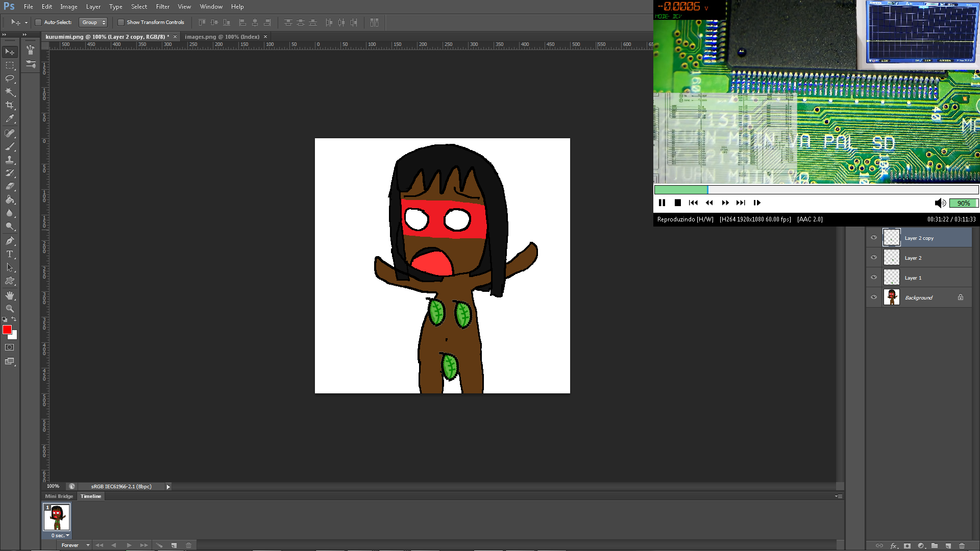
Task: Open the Layer menu
Action: 93,7
